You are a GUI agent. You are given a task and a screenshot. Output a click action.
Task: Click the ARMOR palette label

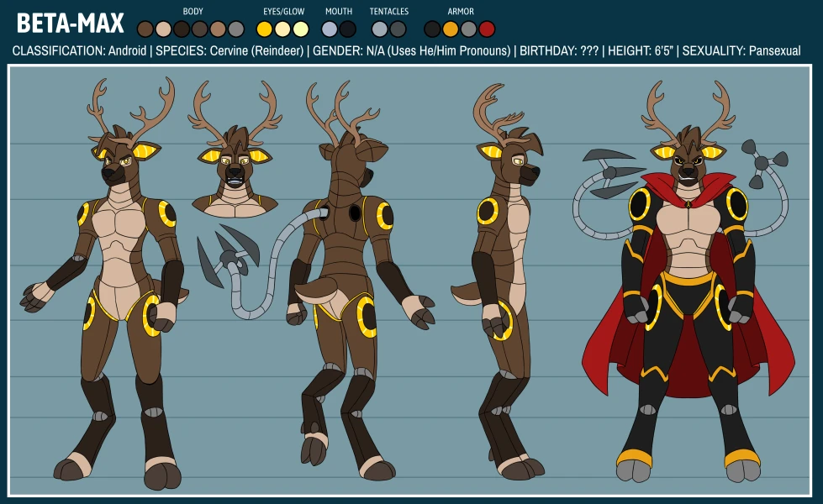pos(461,11)
